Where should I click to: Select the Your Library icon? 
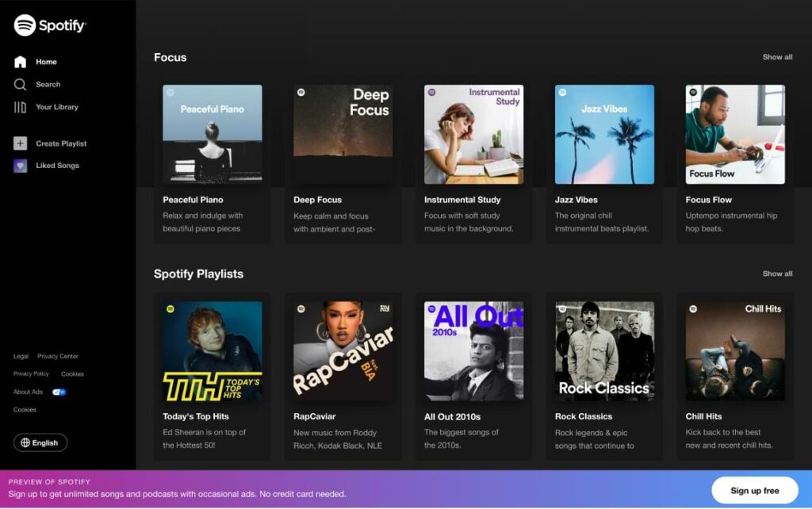point(19,106)
